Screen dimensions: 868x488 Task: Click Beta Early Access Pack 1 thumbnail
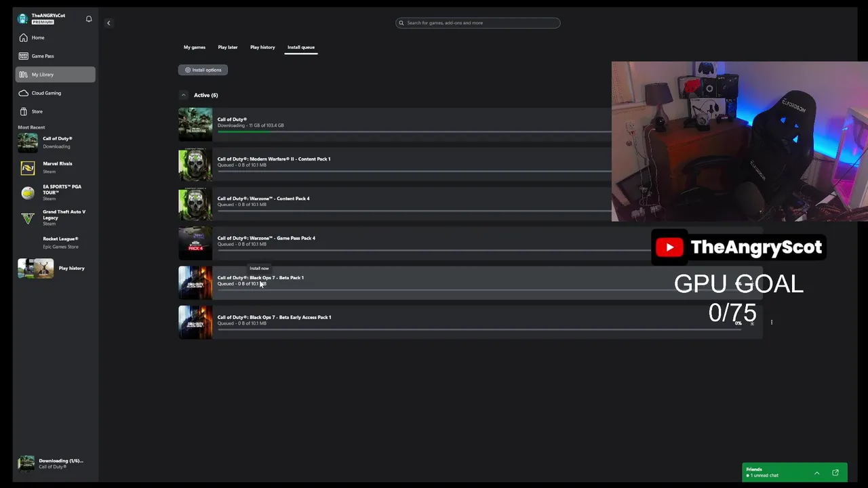(195, 323)
